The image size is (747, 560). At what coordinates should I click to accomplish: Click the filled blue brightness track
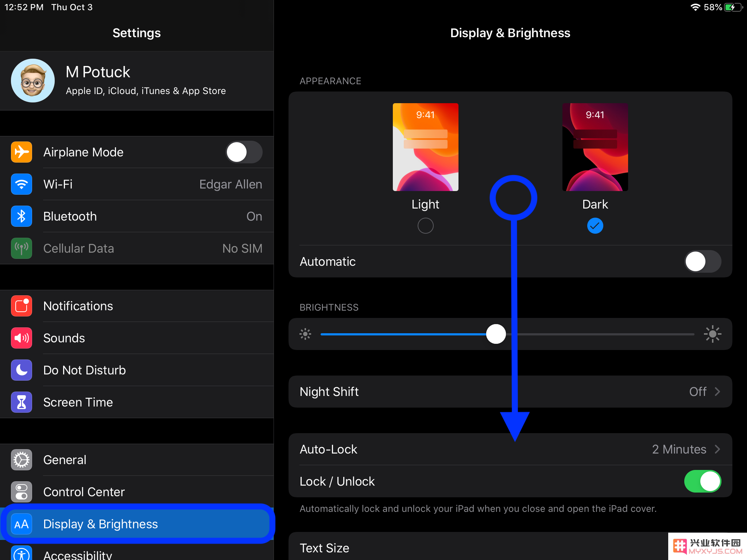(x=403, y=334)
